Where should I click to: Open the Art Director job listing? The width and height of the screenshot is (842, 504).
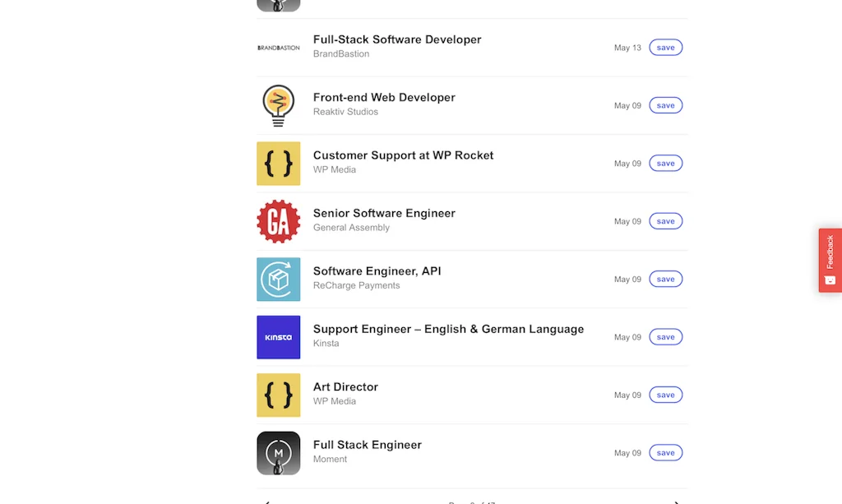coord(345,386)
